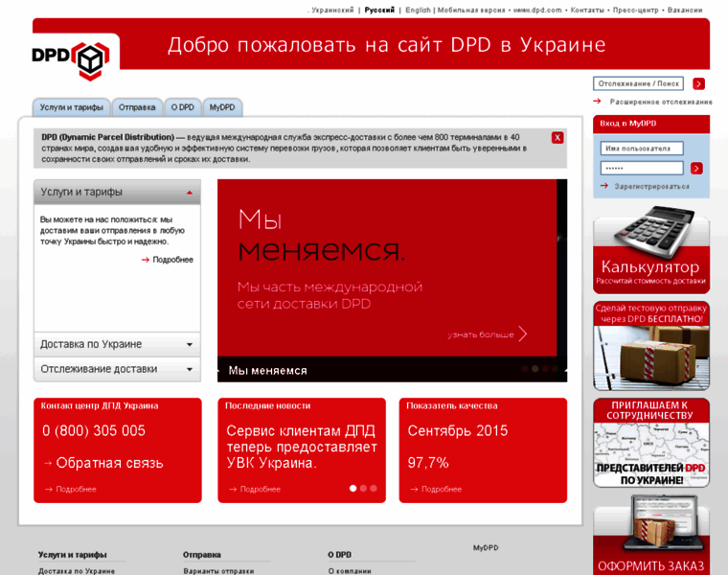This screenshot has width=728, height=575.
Task: Click the red tracking search arrow button
Action: pos(698,84)
